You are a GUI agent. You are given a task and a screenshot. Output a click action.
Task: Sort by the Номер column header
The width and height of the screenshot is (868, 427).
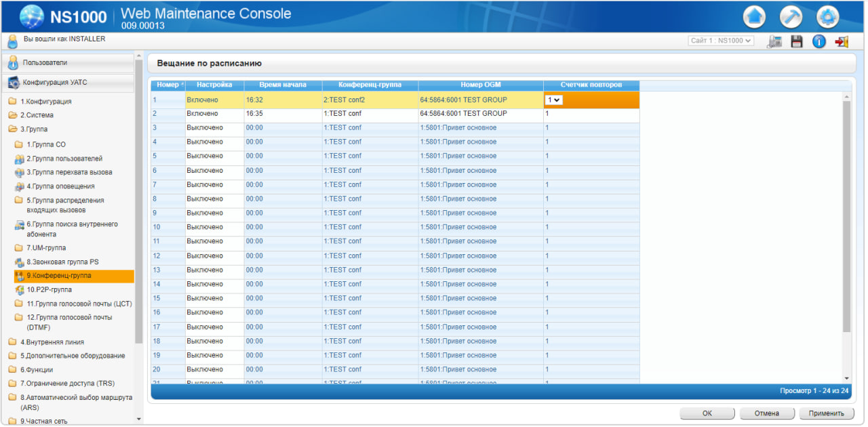[167, 85]
